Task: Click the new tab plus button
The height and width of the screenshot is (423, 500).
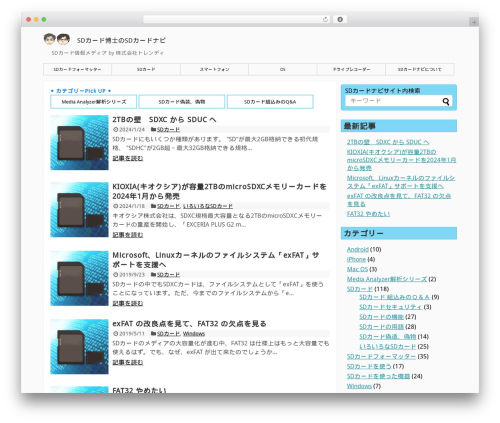Action: pos(474,22)
